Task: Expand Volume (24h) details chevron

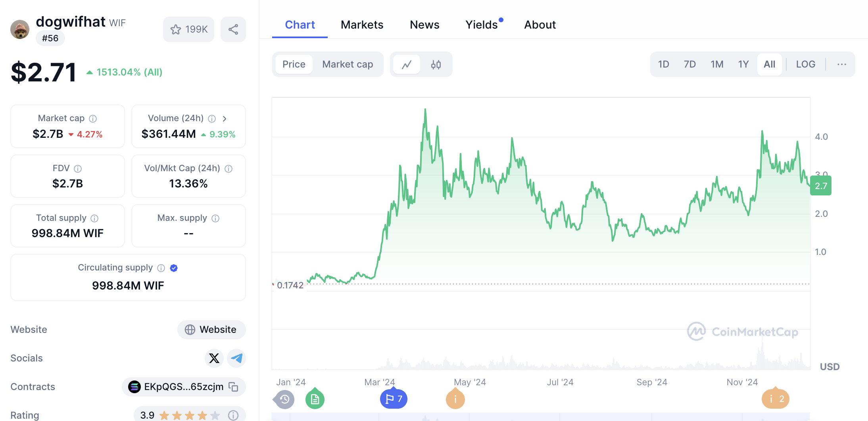Action: (x=225, y=119)
